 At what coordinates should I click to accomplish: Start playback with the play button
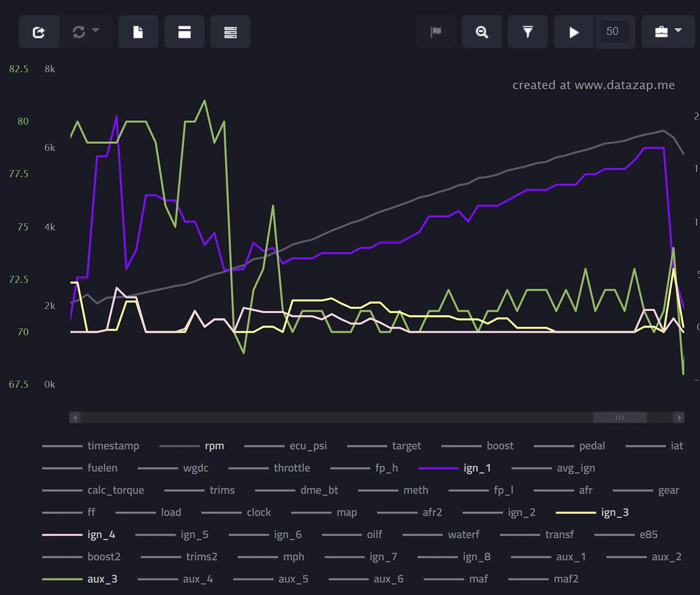pos(574,32)
